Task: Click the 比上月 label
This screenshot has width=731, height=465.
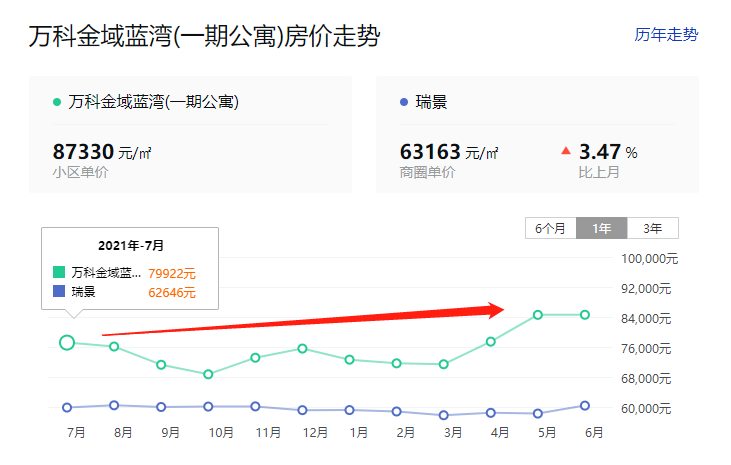Action: (599, 173)
